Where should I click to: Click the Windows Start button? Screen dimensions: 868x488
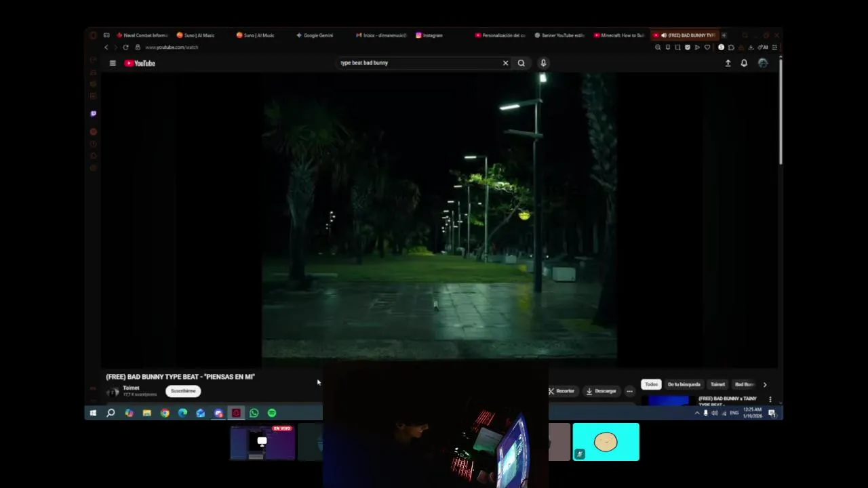coord(93,413)
